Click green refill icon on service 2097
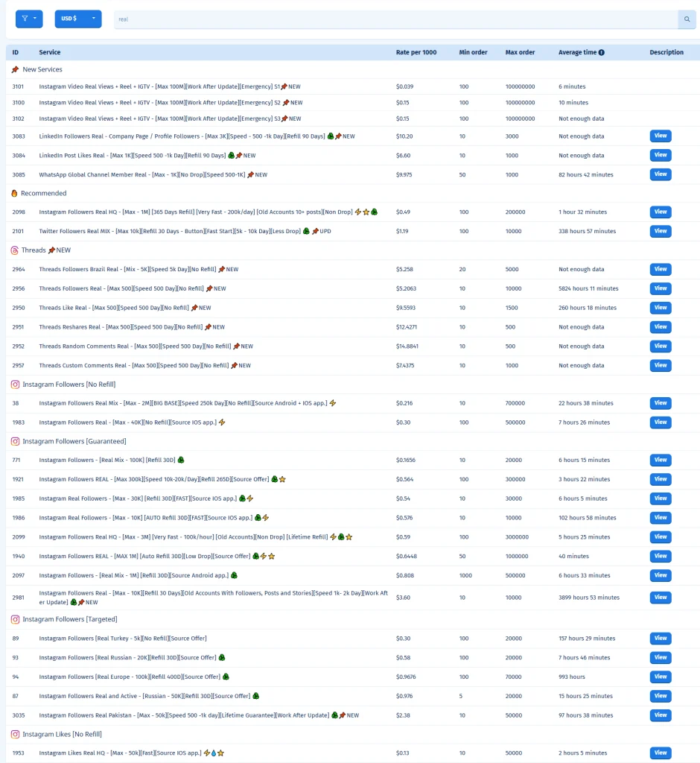Viewport: 700px width, 763px height. (234, 575)
